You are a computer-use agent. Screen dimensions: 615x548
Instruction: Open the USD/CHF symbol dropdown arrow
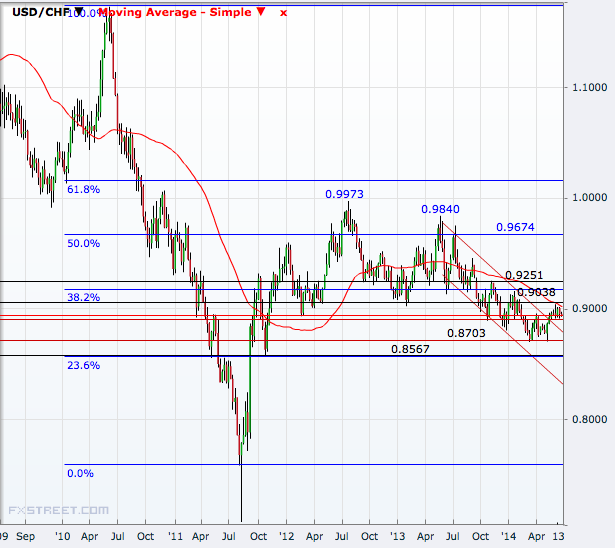coord(79,11)
